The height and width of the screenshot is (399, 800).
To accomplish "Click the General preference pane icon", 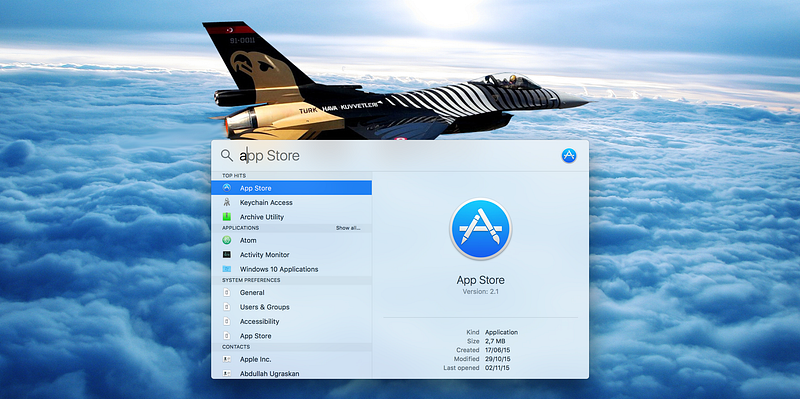I will pyautogui.click(x=227, y=292).
